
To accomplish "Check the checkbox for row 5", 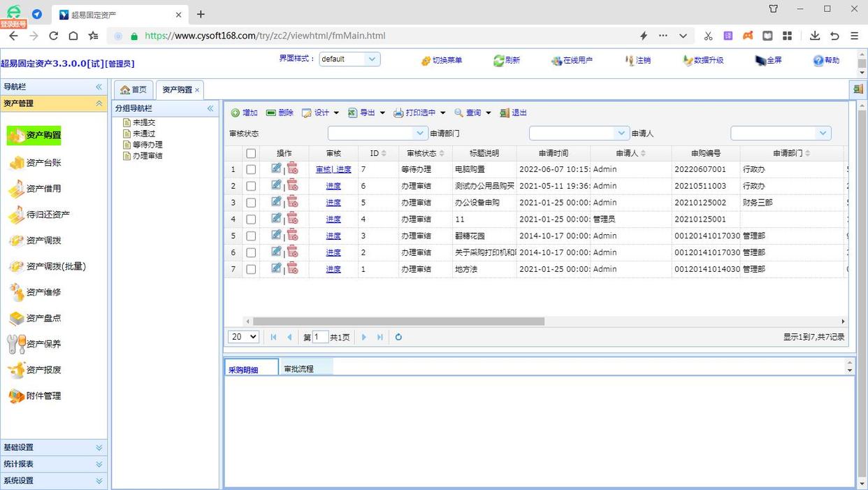I will 251,236.
